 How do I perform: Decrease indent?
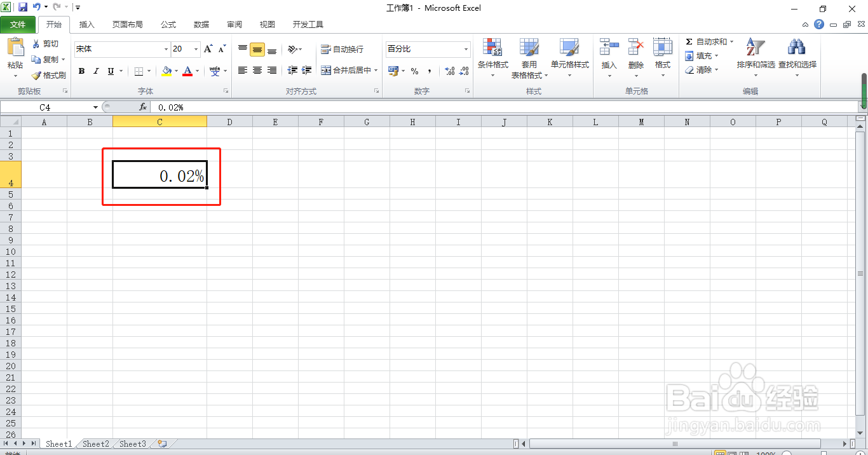(x=292, y=71)
